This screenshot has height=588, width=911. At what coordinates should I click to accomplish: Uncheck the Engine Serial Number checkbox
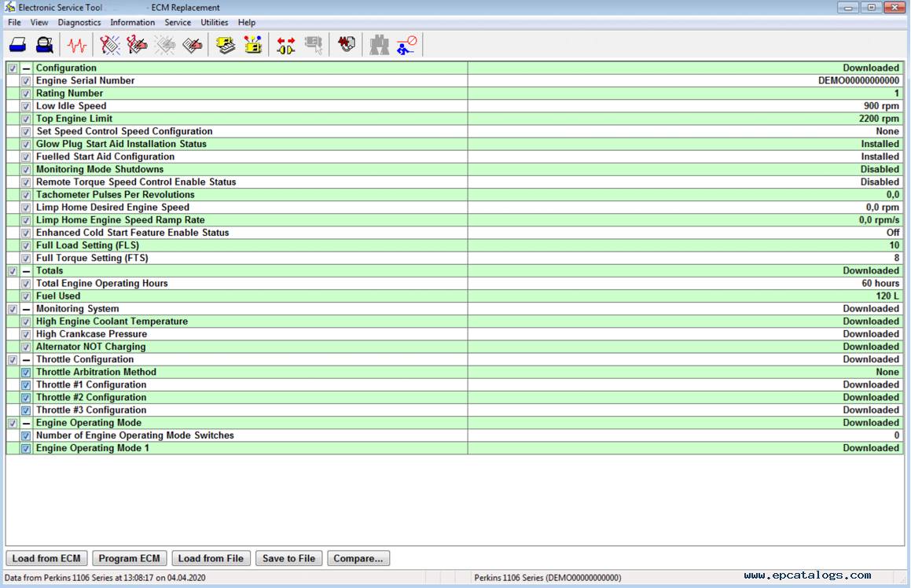click(x=26, y=81)
